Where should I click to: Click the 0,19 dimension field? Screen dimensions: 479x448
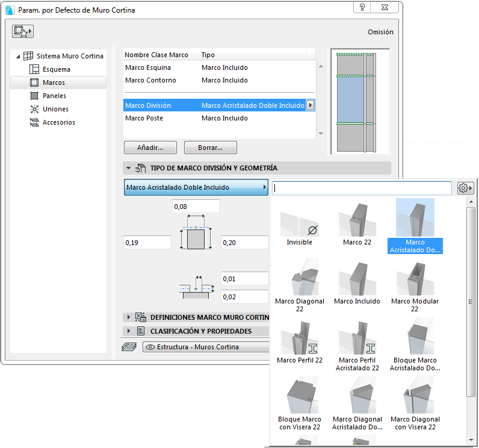pyautogui.click(x=147, y=243)
